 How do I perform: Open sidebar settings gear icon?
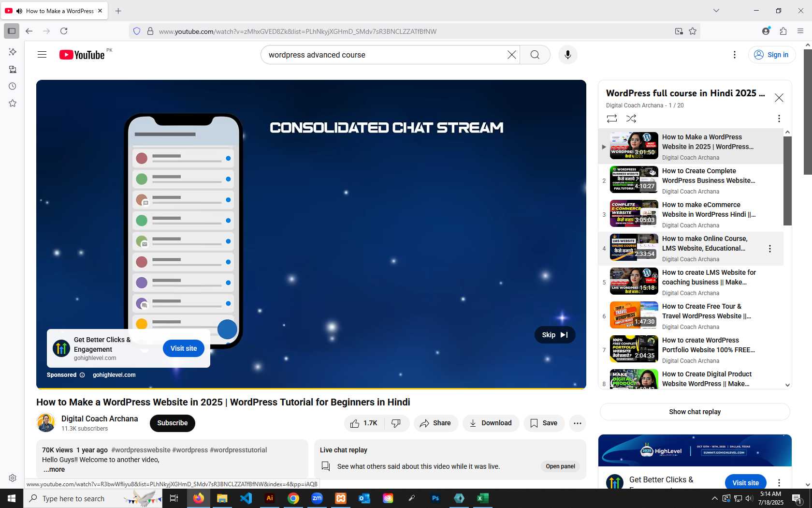[13, 478]
